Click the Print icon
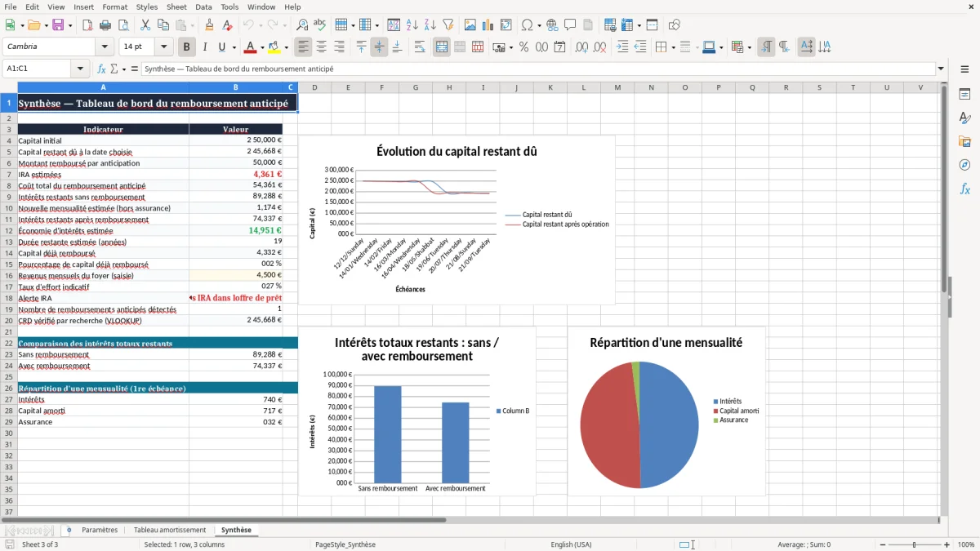Viewport: 980px width, 551px height. click(105, 24)
